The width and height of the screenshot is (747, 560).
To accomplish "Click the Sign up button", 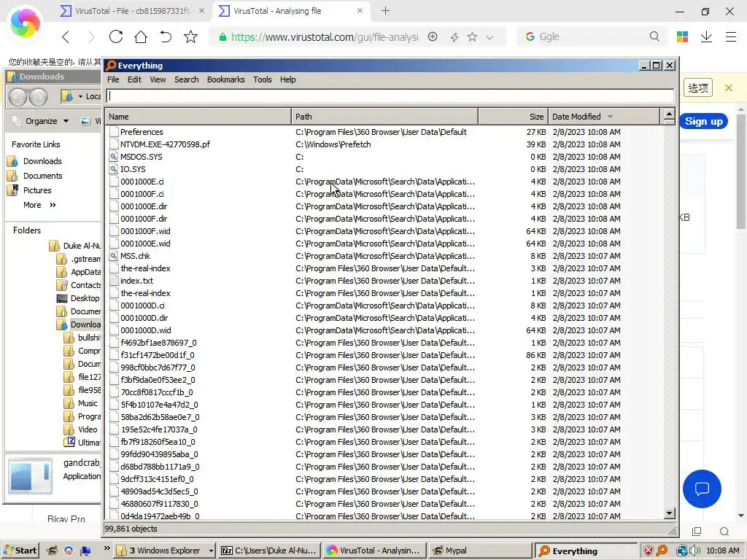I will tap(704, 122).
